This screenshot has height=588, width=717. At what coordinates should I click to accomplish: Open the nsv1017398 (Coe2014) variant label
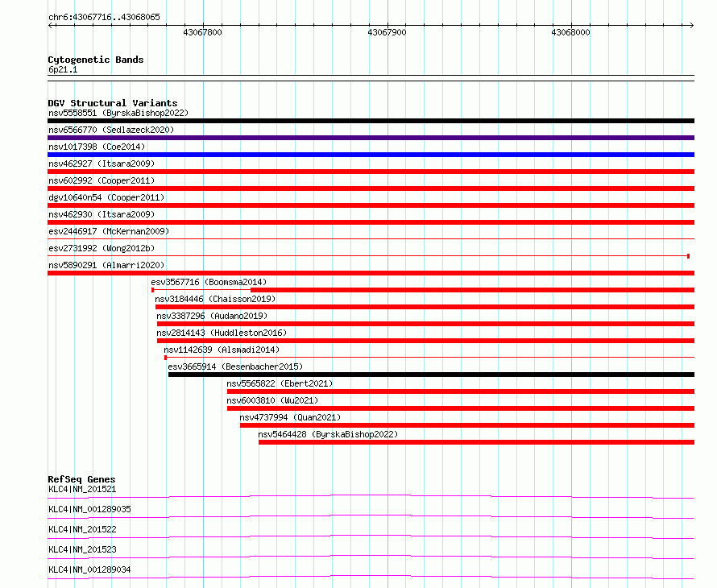pyautogui.click(x=97, y=147)
